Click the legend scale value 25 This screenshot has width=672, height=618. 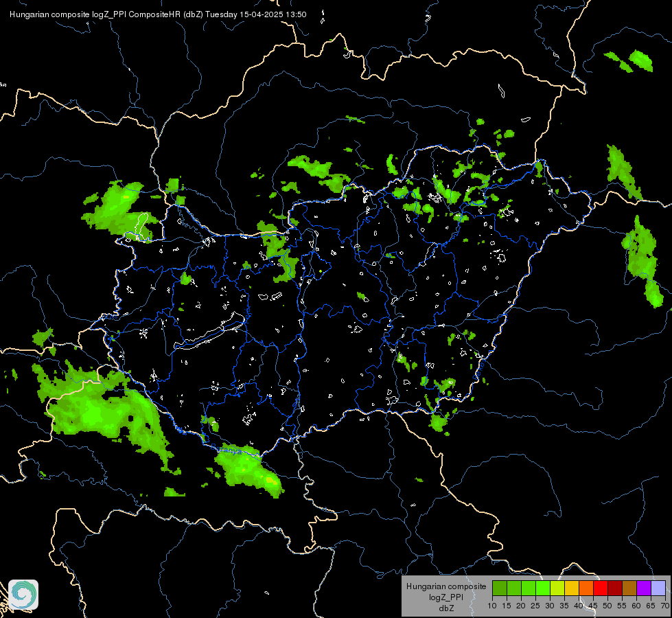click(535, 606)
